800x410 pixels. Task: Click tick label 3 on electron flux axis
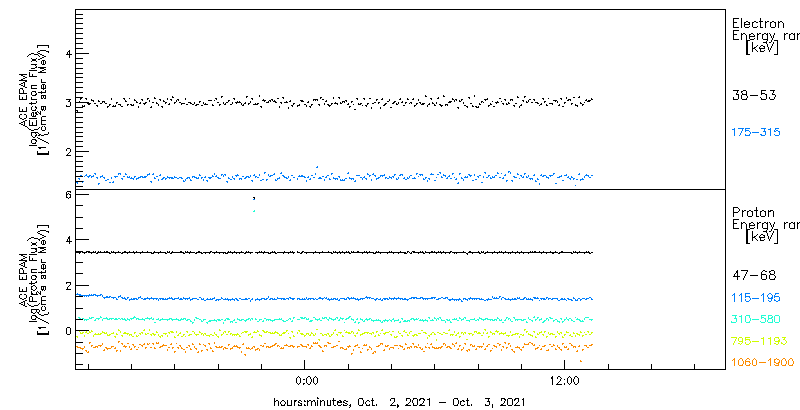pyautogui.click(x=69, y=102)
